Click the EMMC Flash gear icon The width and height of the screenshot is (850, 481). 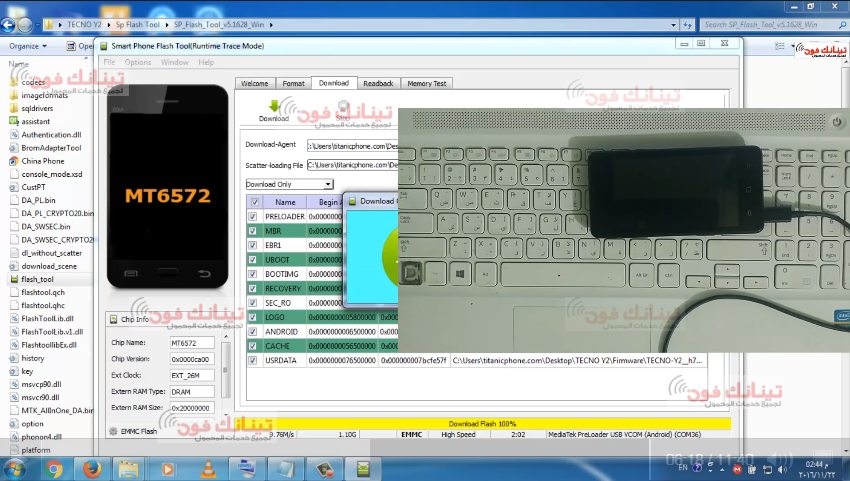[x=113, y=432]
